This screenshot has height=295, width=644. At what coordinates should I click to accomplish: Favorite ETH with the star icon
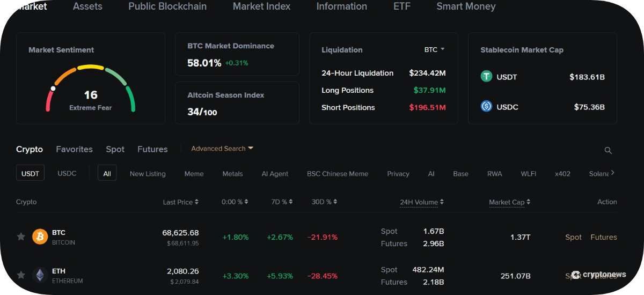(21, 275)
